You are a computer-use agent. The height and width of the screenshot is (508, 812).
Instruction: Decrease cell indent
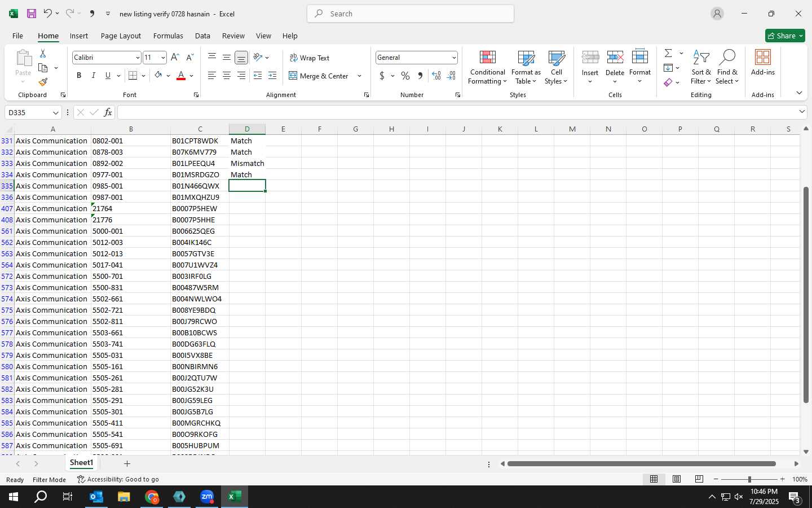[258, 76]
